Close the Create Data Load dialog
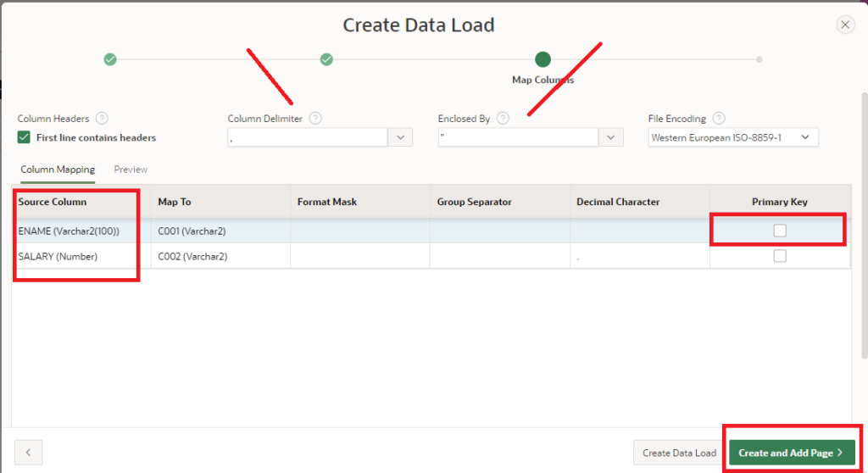This screenshot has height=473, width=868. pos(845,25)
